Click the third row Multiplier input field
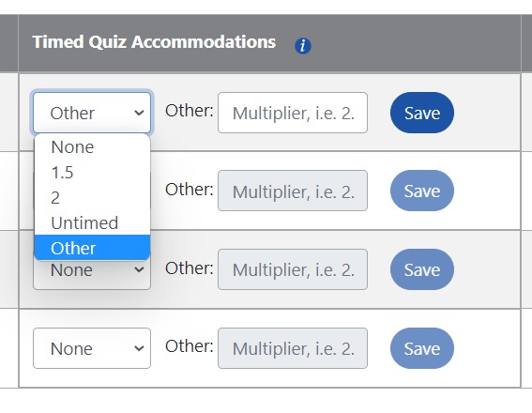The image size is (532, 413). coord(293,269)
